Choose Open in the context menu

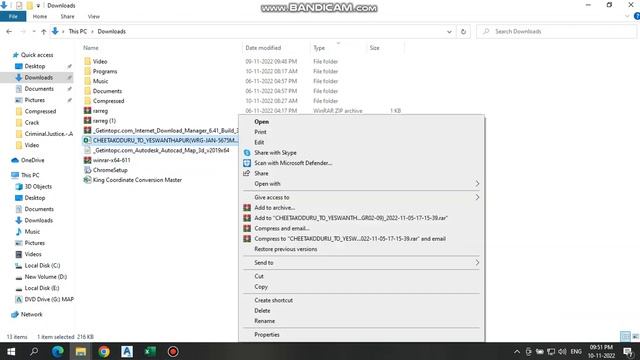point(262,122)
